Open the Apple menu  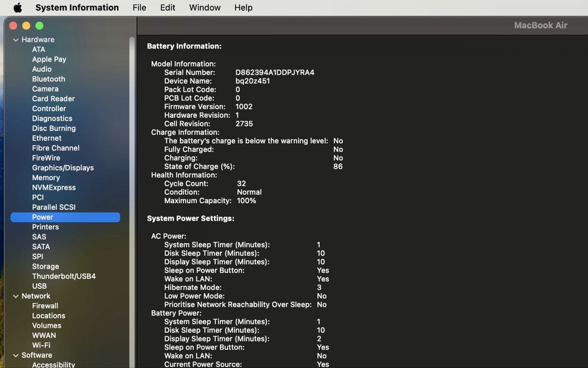click(x=18, y=8)
